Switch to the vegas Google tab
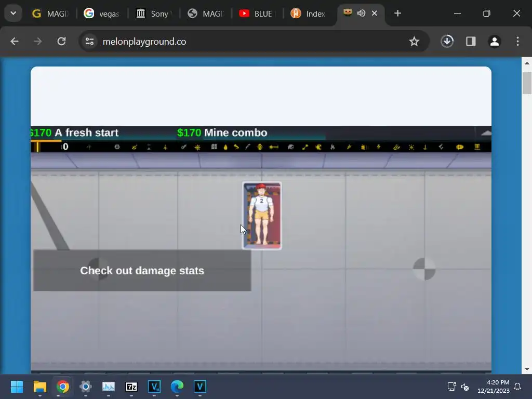Viewport: 532px width, 399px height. pos(102,14)
